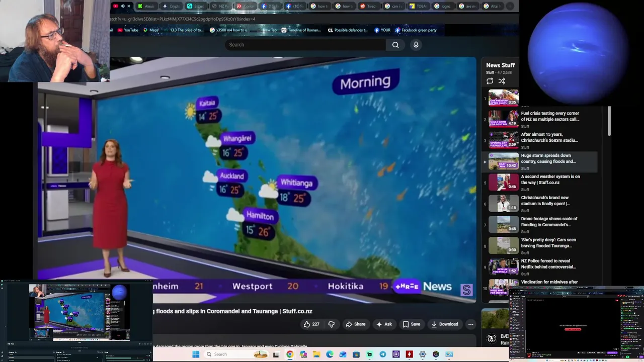The width and height of the screenshot is (644, 362).
Task: Open the Facebook green party bookmark
Action: tap(416, 30)
